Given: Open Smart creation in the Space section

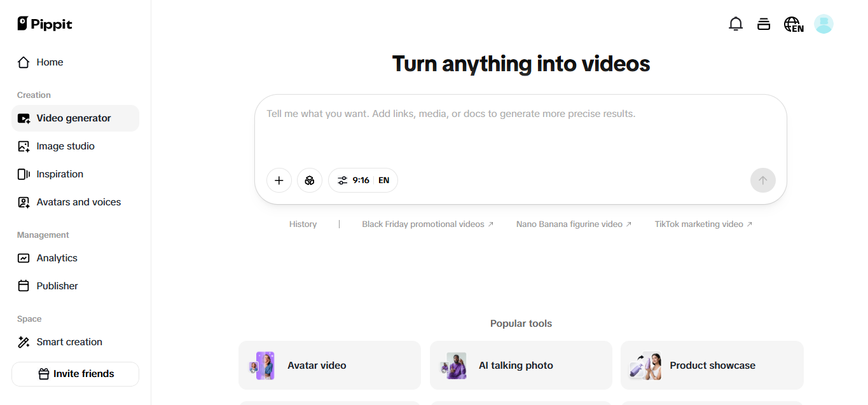Looking at the screenshot, I should click(69, 341).
